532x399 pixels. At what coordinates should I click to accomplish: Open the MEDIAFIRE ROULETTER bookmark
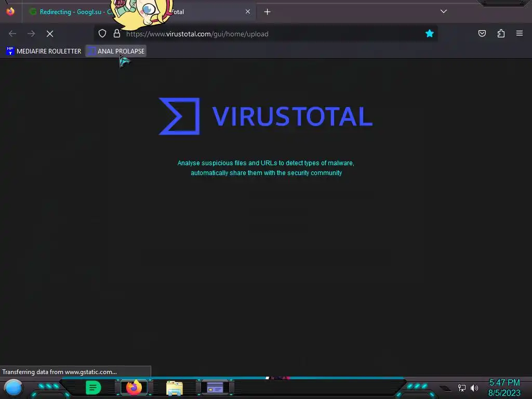click(x=44, y=51)
